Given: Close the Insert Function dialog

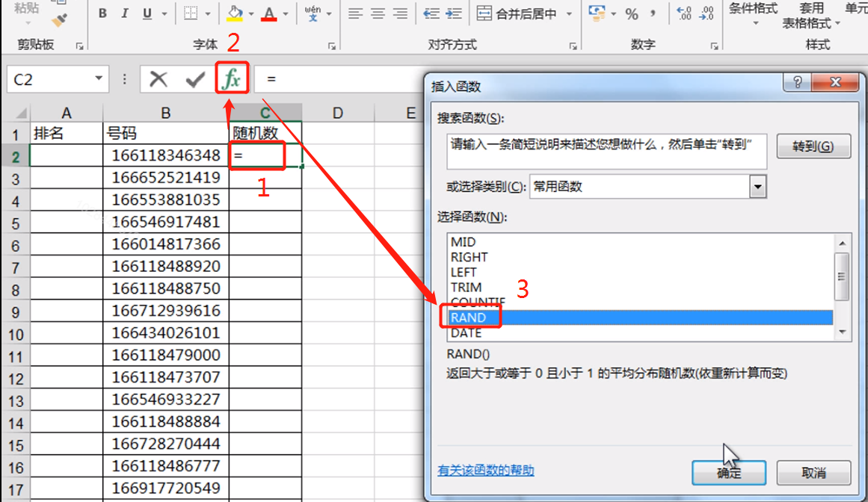Looking at the screenshot, I should [x=836, y=83].
